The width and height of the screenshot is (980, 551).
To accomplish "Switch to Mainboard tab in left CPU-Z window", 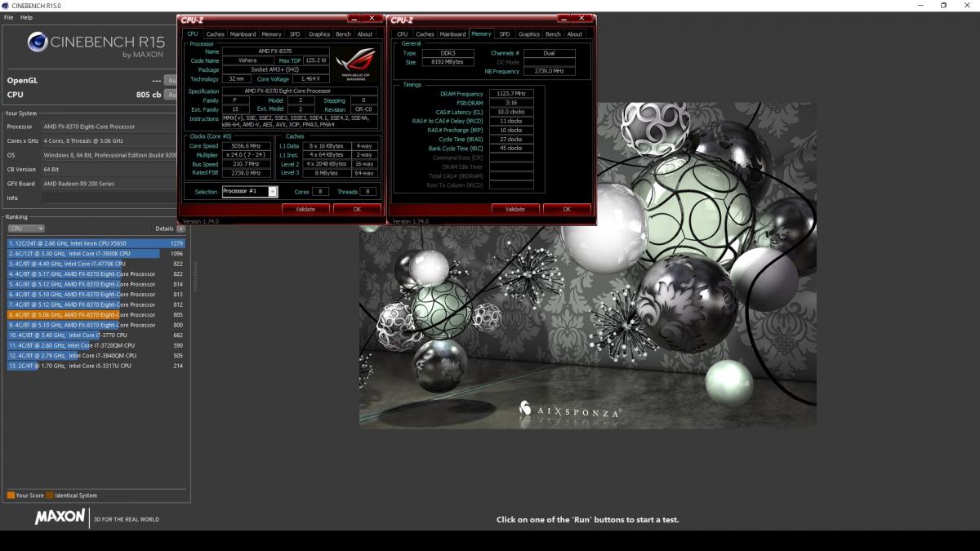I will tap(243, 34).
